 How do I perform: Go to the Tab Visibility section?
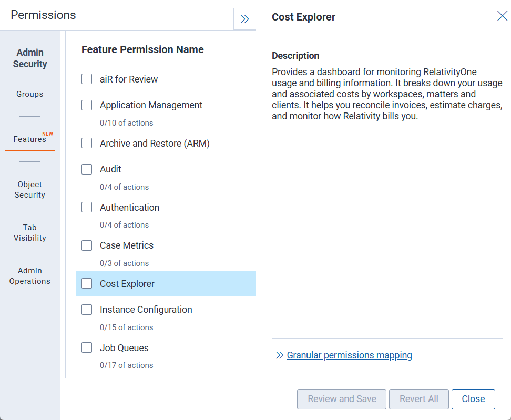coord(29,233)
